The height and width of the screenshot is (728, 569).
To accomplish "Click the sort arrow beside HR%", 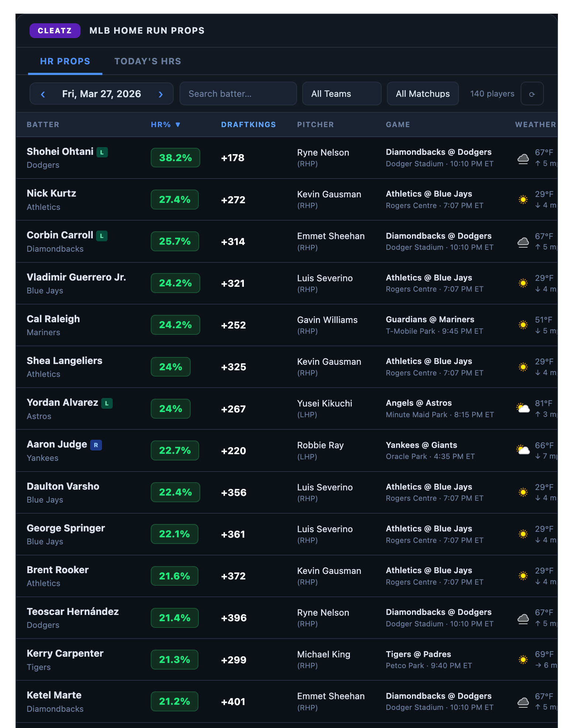I will tap(178, 125).
